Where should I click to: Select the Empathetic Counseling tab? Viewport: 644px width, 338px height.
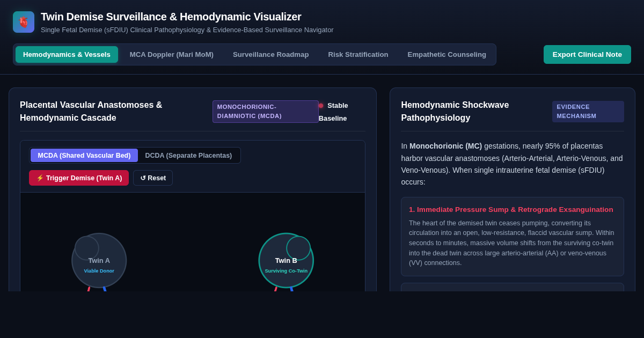coord(447,54)
